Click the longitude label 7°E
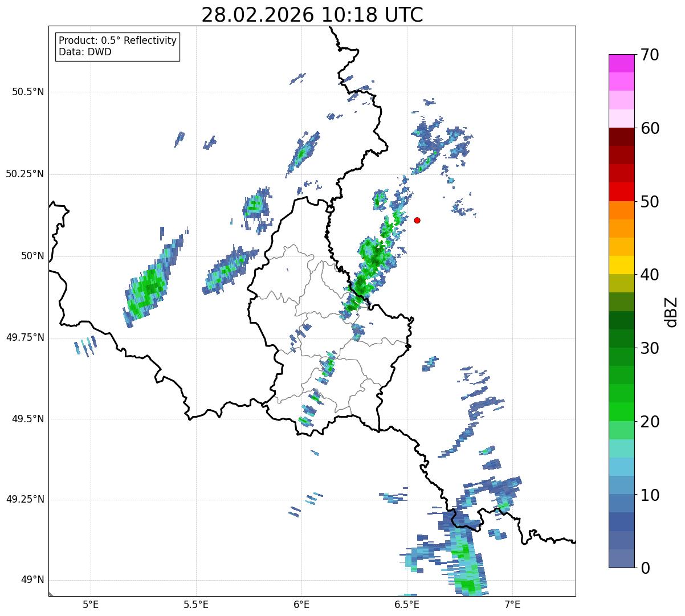Screen dimensions: 685x616 [512, 604]
